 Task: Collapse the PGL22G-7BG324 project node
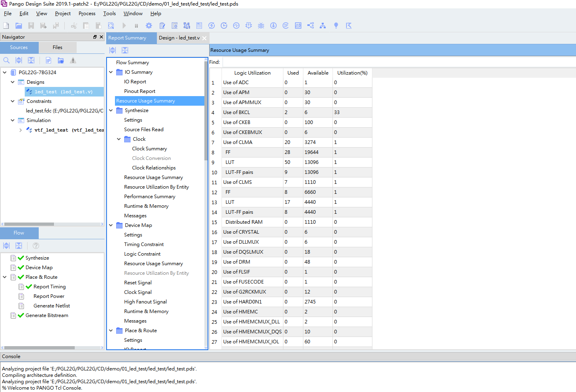[5, 73]
